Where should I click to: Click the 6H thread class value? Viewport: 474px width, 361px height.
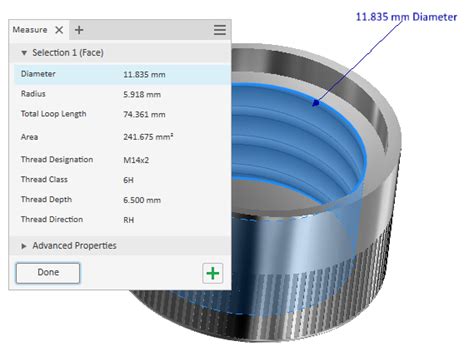tap(128, 180)
